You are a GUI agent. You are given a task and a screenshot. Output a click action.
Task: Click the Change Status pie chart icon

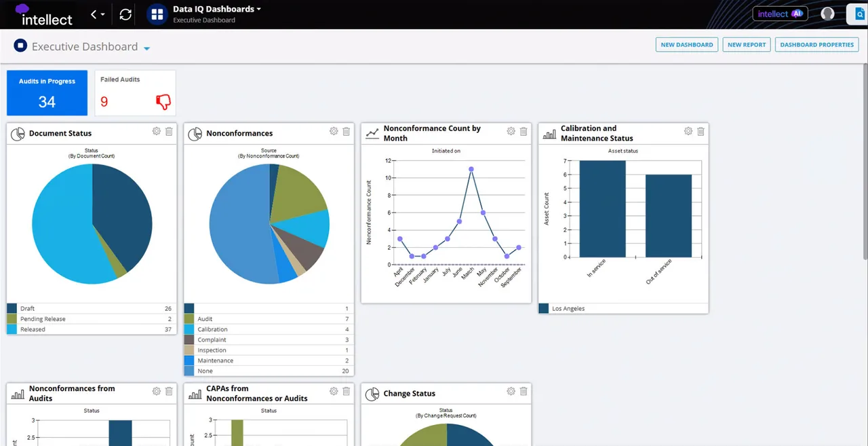(372, 394)
